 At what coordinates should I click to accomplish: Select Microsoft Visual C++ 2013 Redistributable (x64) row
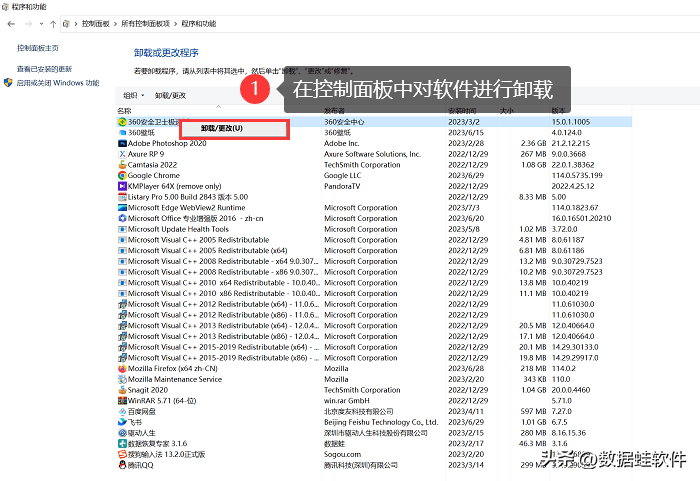coord(374,326)
